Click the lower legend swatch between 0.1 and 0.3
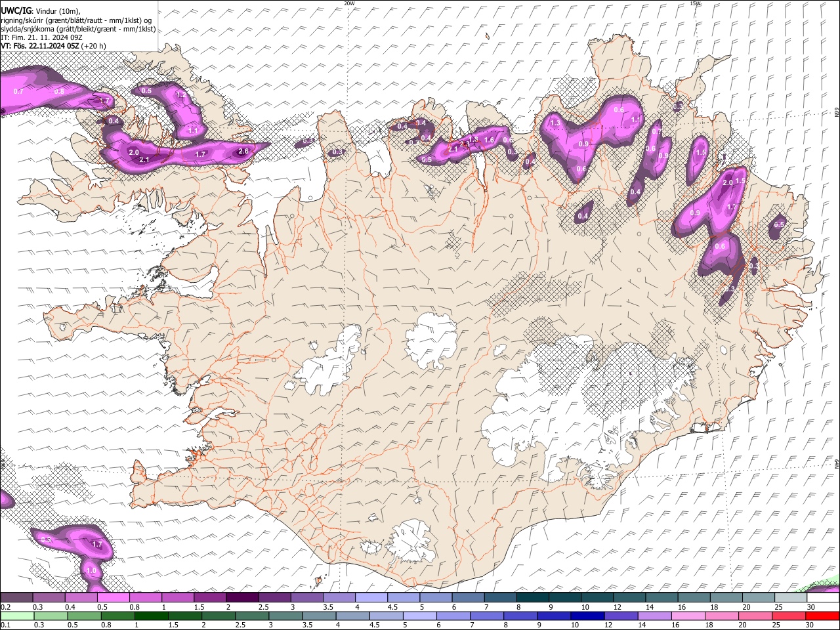This screenshot has height=630, width=840. point(18,616)
